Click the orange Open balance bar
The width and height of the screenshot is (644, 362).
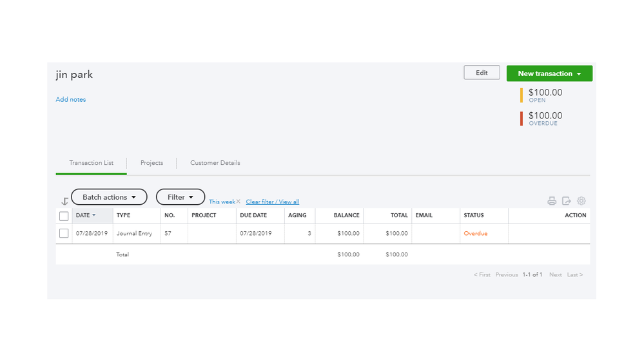[x=522, y=95]
